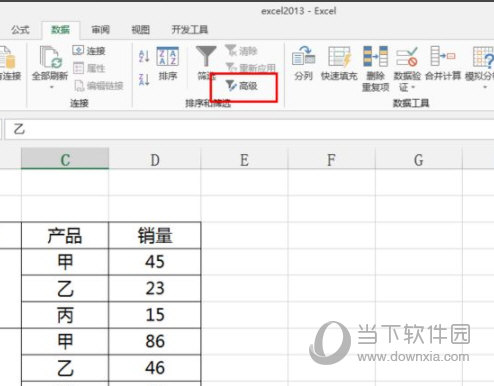Image resolution: width=494 pixels, height=386 pixels.
Task: Open the 视图 ribbon tab
Action: tap(140, 30)
